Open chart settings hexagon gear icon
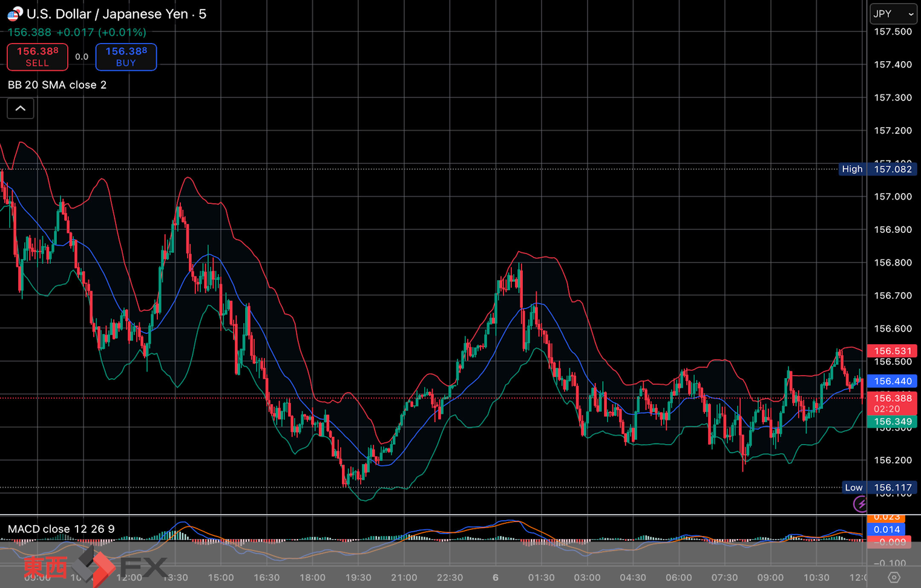921x588 pixels. click(894, 577)
